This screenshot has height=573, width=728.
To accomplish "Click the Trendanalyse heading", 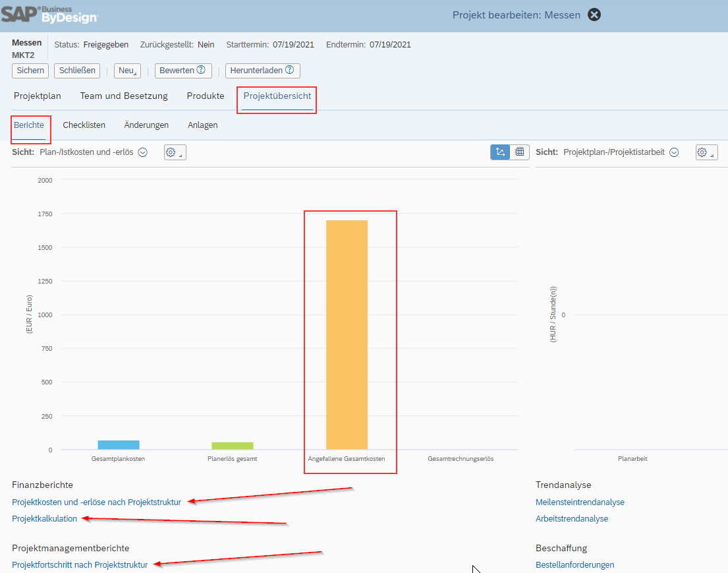I will click(x=563, y=485).
